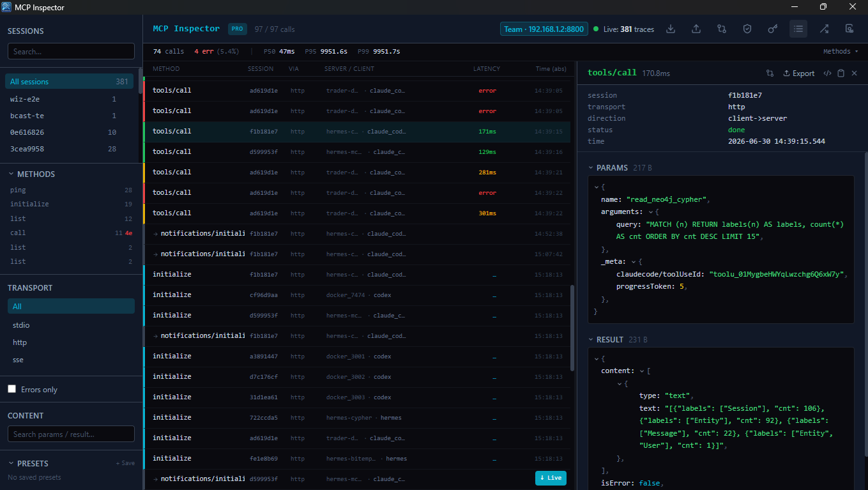The height and width of the screenshot is (490, 868).
Task: Click Export in the detail panel
Action: [799, 73]
